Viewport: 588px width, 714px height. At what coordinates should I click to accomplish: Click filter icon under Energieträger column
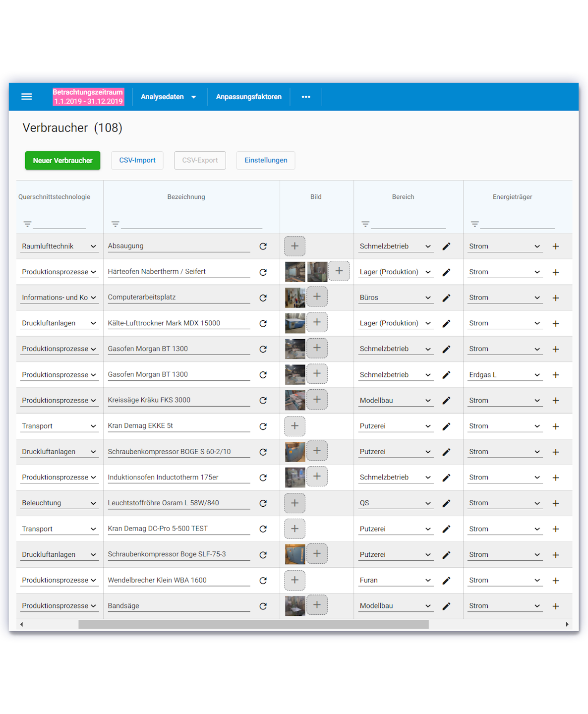475,224
